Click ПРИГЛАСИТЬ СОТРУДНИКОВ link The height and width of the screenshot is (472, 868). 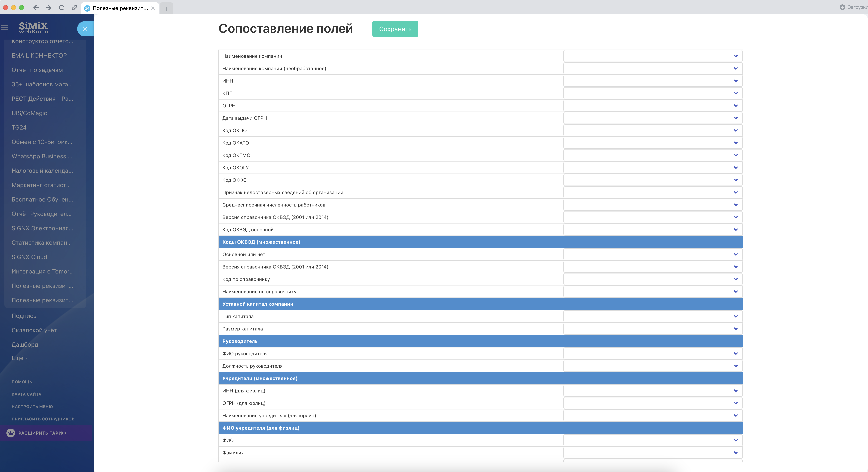tap(43, 419)
